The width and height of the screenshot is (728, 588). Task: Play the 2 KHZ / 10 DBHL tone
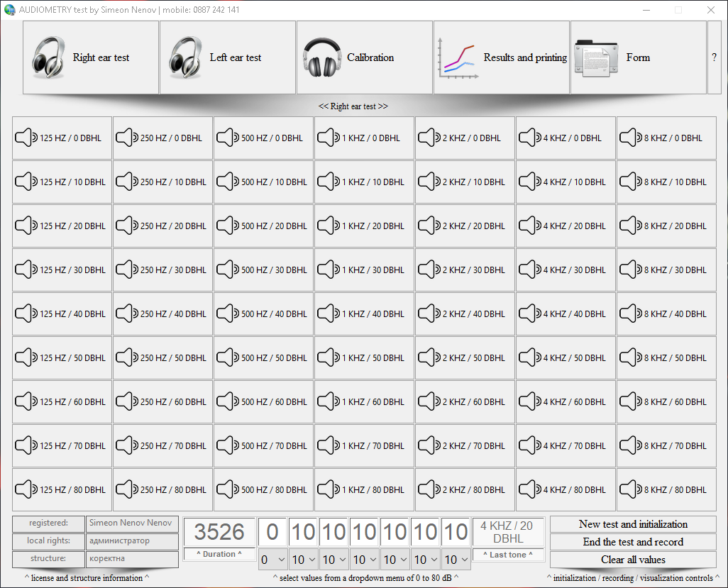(465, 182)
